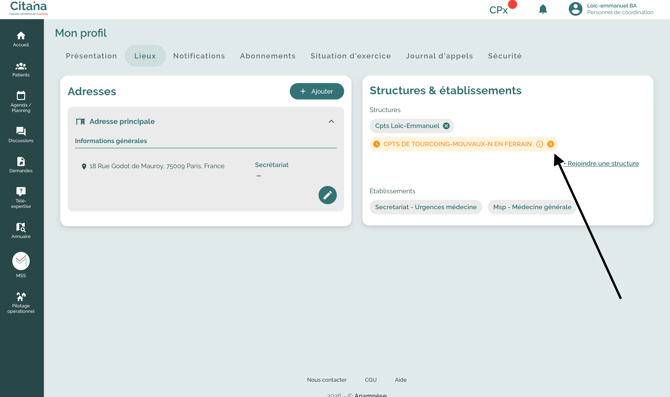Remove the CPTS de Tourcoing-Mouvaux structure
670x397 pixels.
point(550,144)
